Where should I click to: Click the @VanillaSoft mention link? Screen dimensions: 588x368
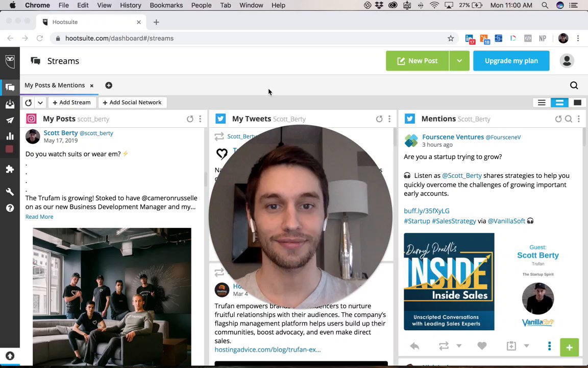(x=506, y=221)
